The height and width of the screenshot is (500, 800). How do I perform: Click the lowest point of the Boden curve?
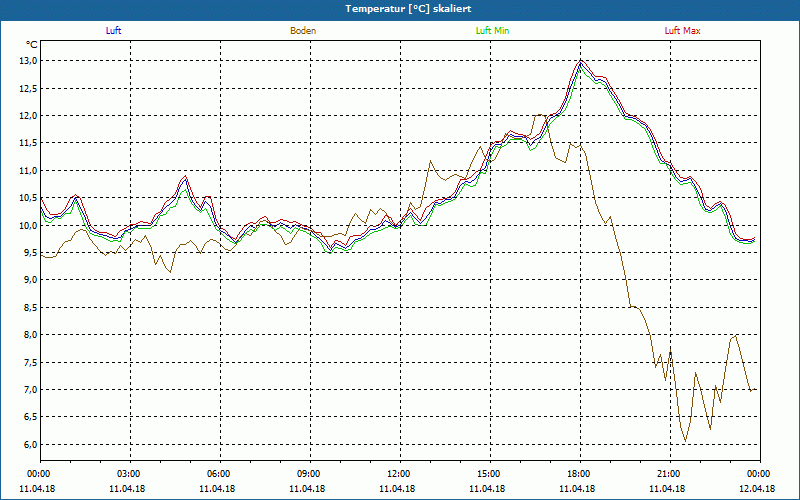tap(685, 441)
